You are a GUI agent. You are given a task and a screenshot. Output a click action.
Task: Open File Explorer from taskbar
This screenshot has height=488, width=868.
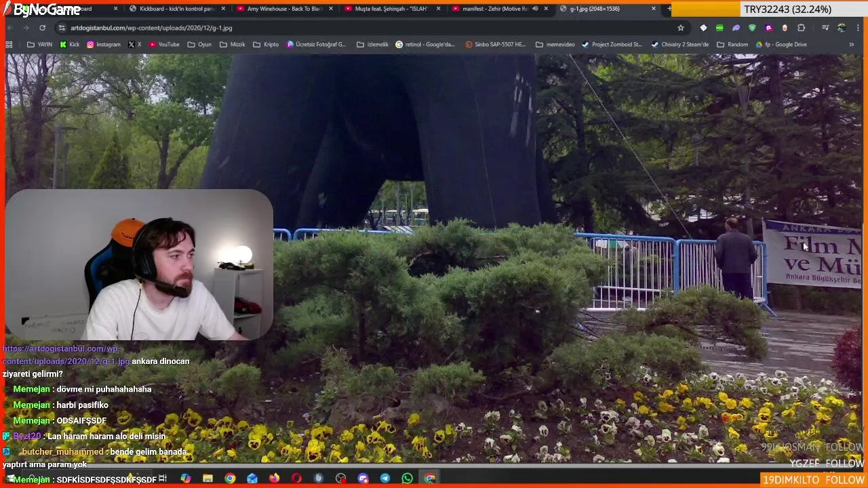pos(208,479)
